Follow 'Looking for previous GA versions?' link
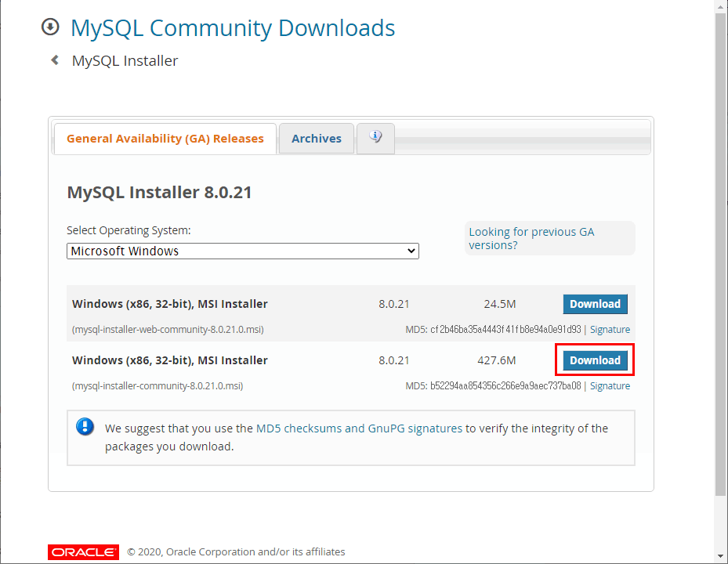 [531, 238]
